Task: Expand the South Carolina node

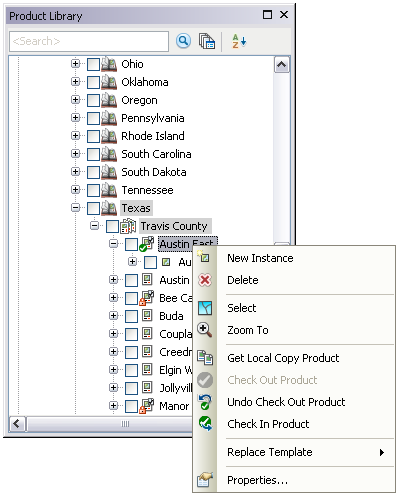Action: pyautogui.click(x=76, y=153)
